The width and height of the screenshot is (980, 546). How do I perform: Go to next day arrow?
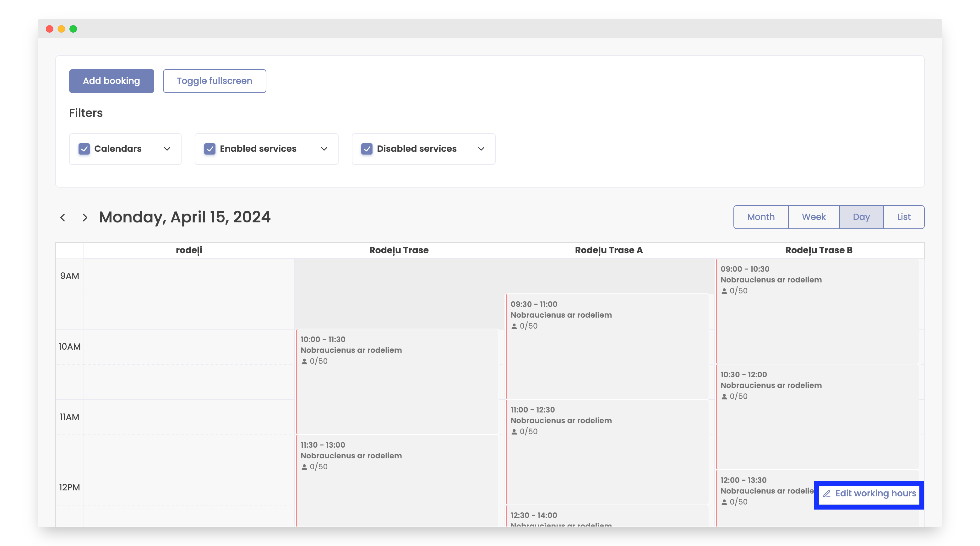[85, 218]
